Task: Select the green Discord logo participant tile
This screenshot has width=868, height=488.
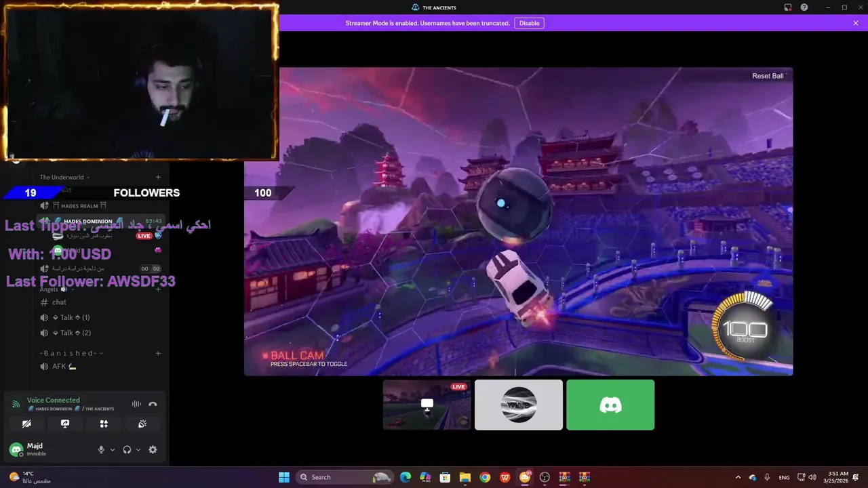Action: [x=610, y=405]
